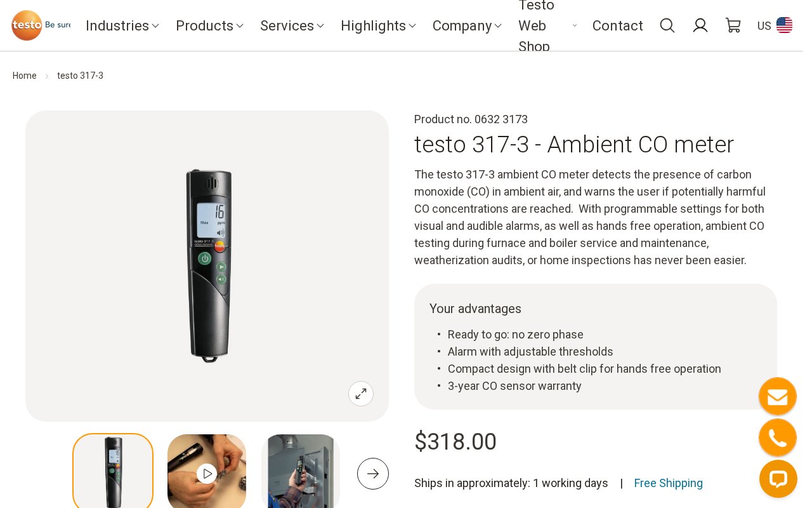812x508 pixels.
Task: Expand the Services dropdown menu
Action: [292, 25]
